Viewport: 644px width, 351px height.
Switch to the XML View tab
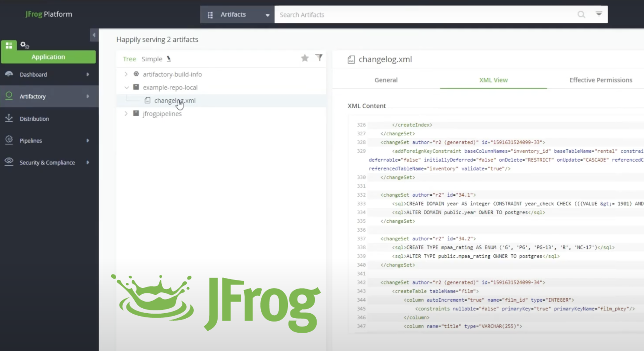point(493,80)
